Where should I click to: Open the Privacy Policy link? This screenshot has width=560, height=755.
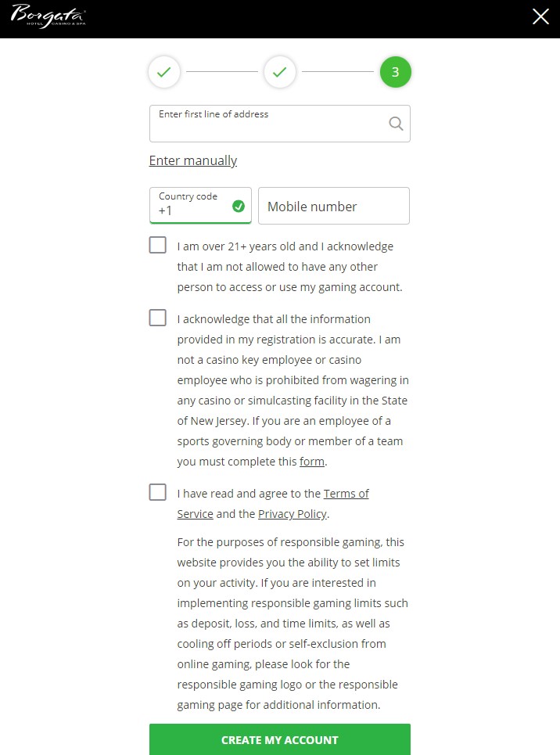[x=293, y=514]
